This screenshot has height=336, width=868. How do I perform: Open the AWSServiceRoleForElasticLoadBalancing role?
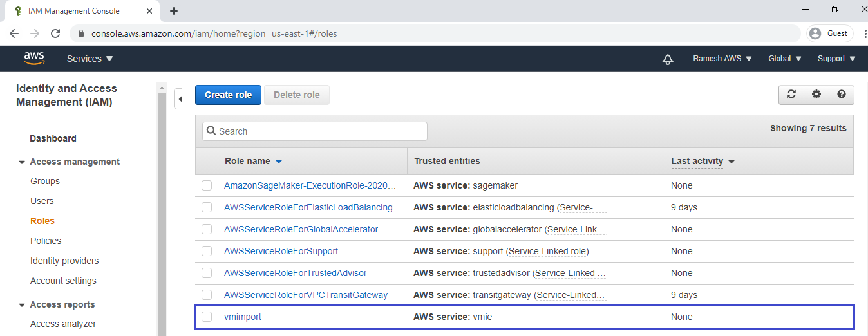(x=308, y=207)
